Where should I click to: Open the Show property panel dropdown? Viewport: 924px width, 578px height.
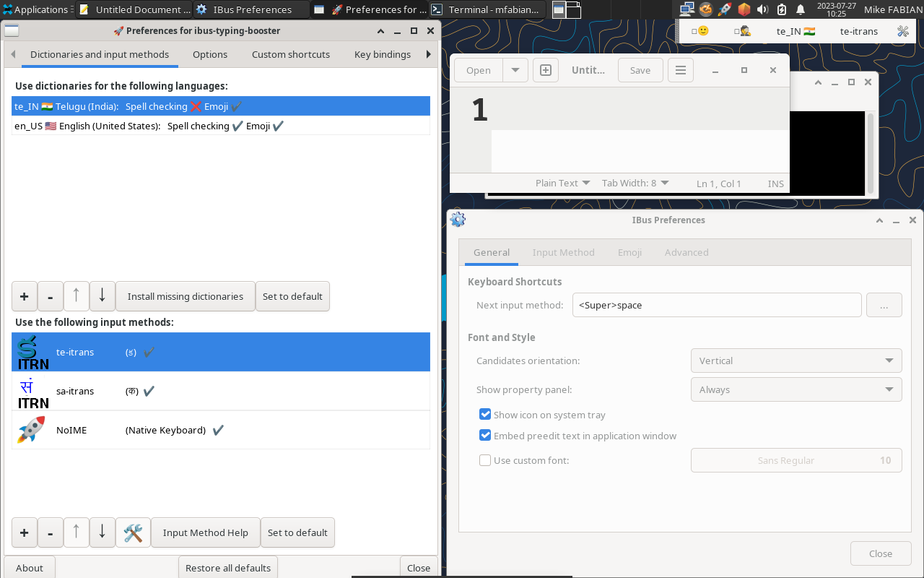tap(796, 389)
